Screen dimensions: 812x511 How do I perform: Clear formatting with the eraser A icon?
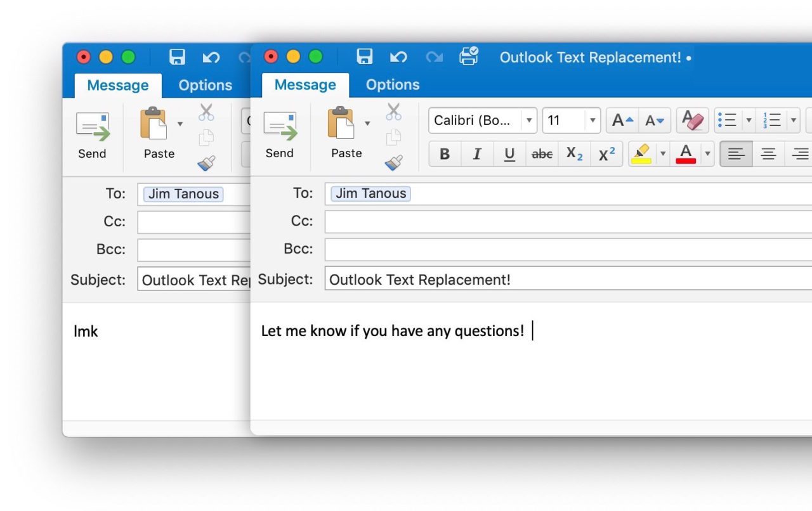pyautogui.click(x=692, y=120)
